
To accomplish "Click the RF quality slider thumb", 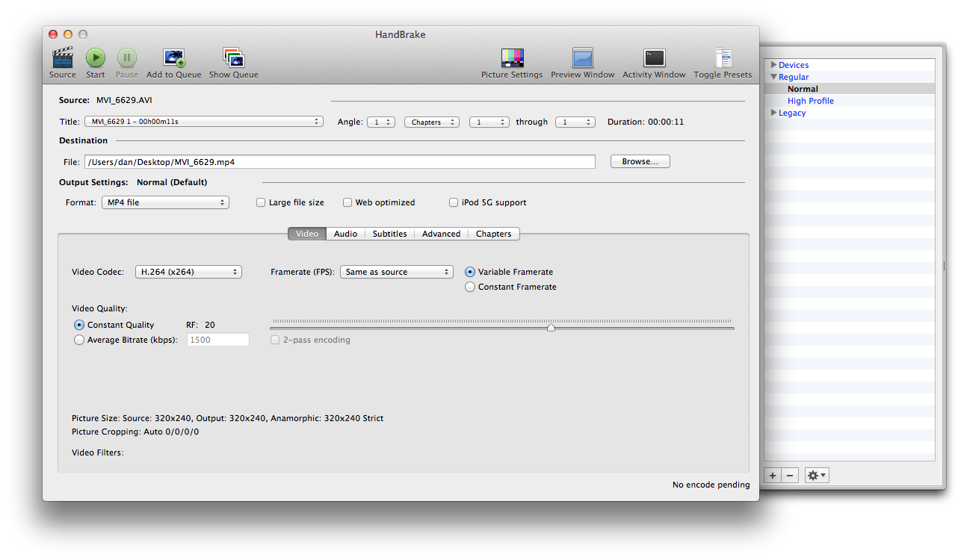I will point(551,327).
